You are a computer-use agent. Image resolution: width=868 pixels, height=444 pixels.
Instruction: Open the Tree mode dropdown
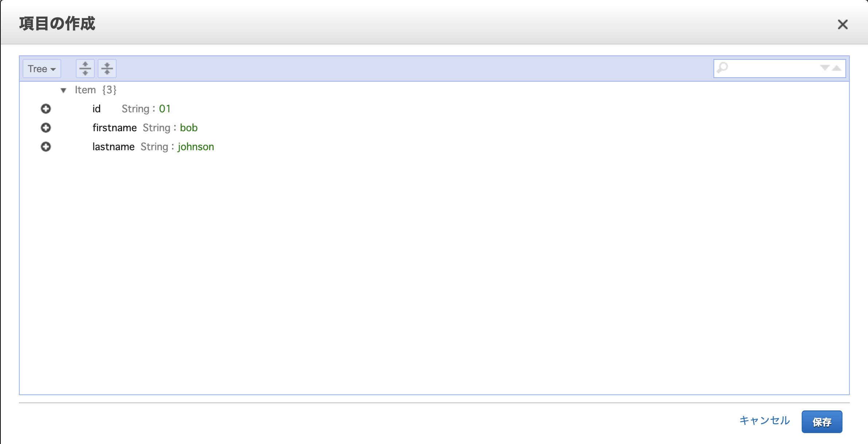[x=42, y=69]
